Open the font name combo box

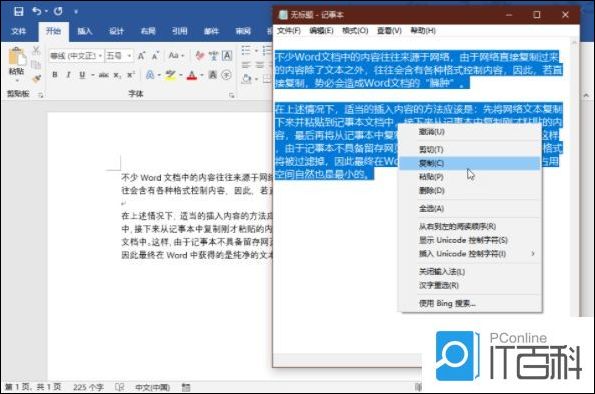[76, 56]
